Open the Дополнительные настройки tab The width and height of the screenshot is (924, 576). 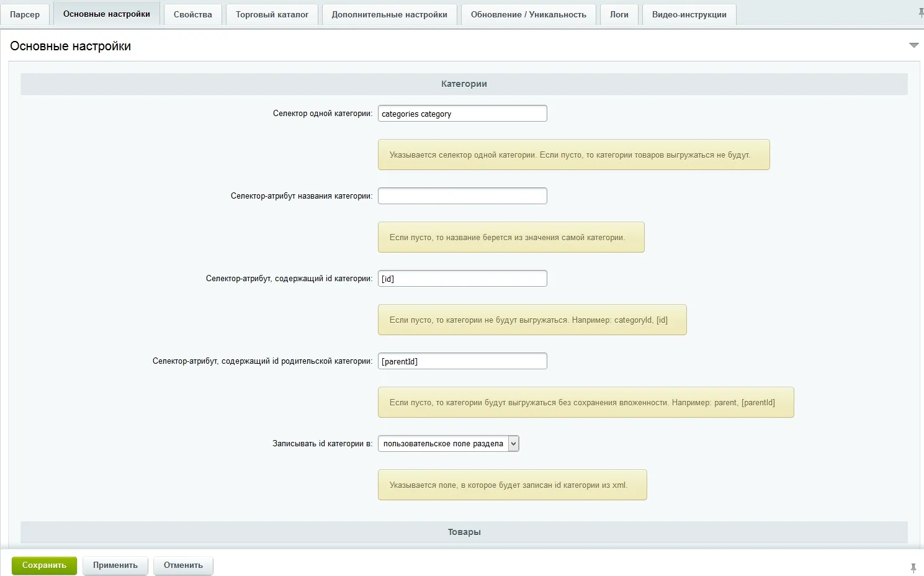pos(389,14)
